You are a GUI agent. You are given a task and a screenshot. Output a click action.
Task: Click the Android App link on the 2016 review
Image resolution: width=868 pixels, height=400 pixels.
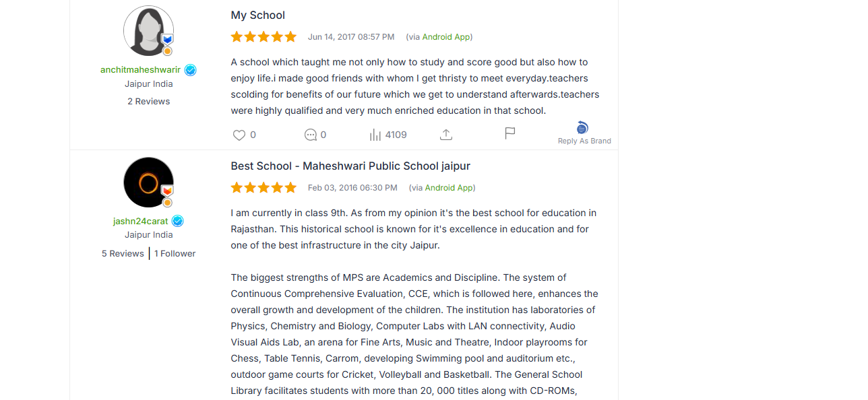coord(449,188)
